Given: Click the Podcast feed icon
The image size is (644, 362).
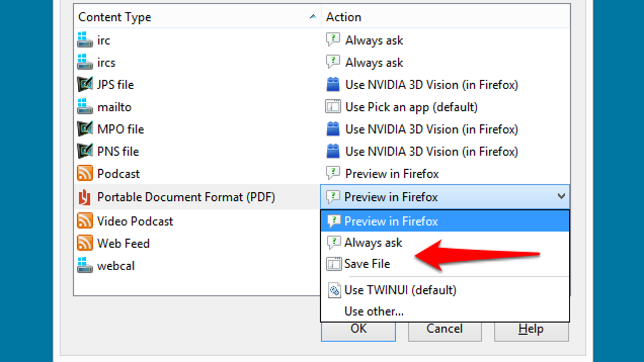Looking at the screenshot, I should (85, 173).
